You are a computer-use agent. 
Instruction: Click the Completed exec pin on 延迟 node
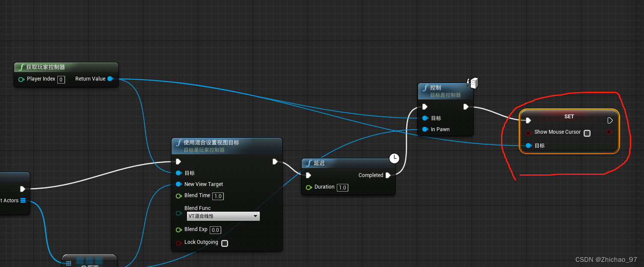tap(388, 175)
